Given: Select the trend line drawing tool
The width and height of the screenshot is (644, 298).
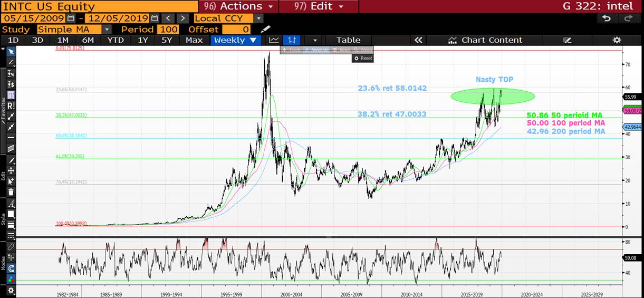Looking at the screenshot, I should click(x=11, y=62).
